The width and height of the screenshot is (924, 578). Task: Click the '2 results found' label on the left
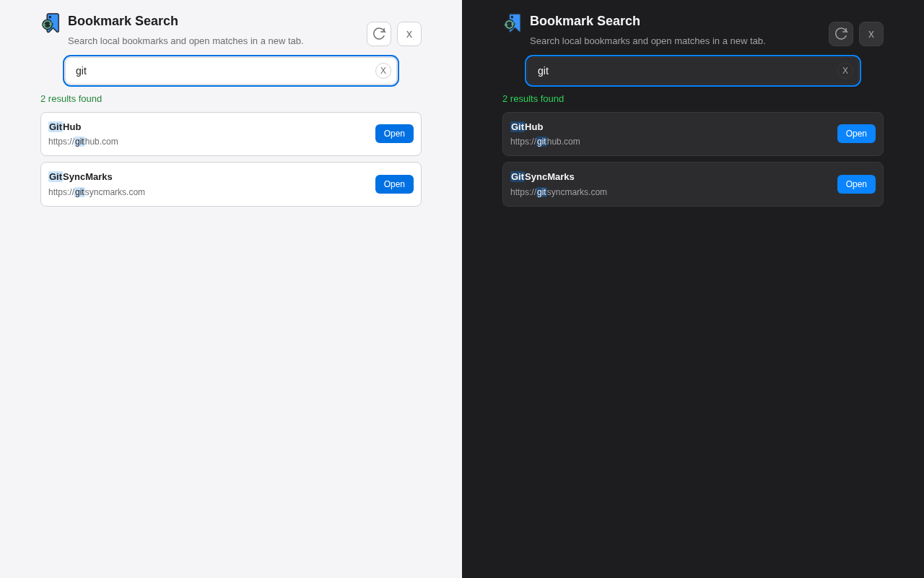point(71,98)
